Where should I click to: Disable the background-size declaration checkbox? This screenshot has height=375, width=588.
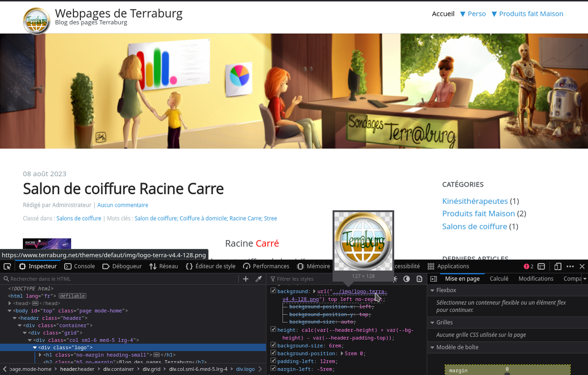(273, 345)
